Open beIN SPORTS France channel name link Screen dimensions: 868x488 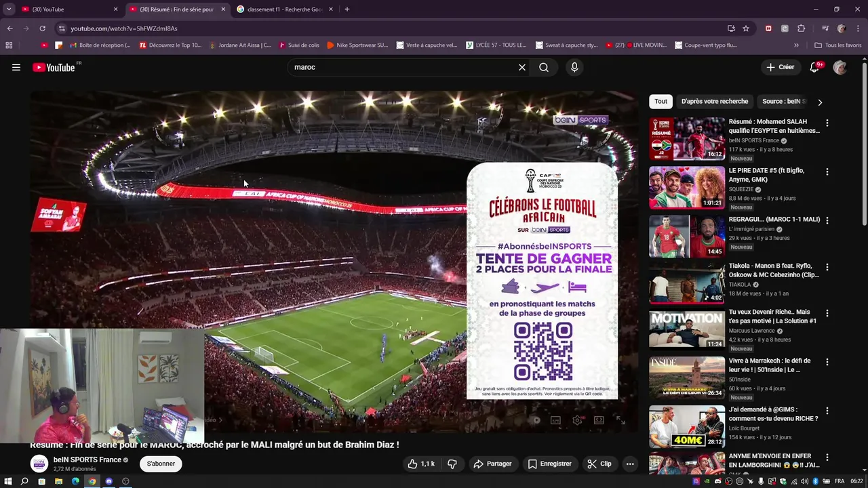[87, 460]
